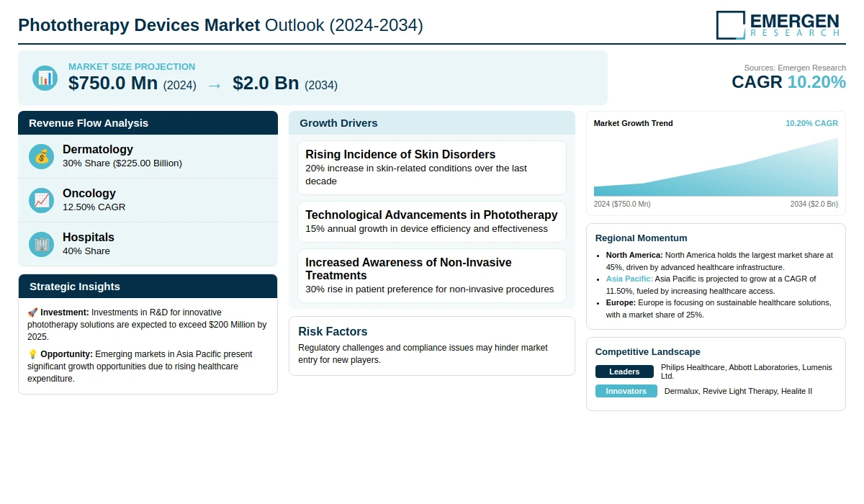
Task: Click the arrow between market size values
Action: pos(214,85)
